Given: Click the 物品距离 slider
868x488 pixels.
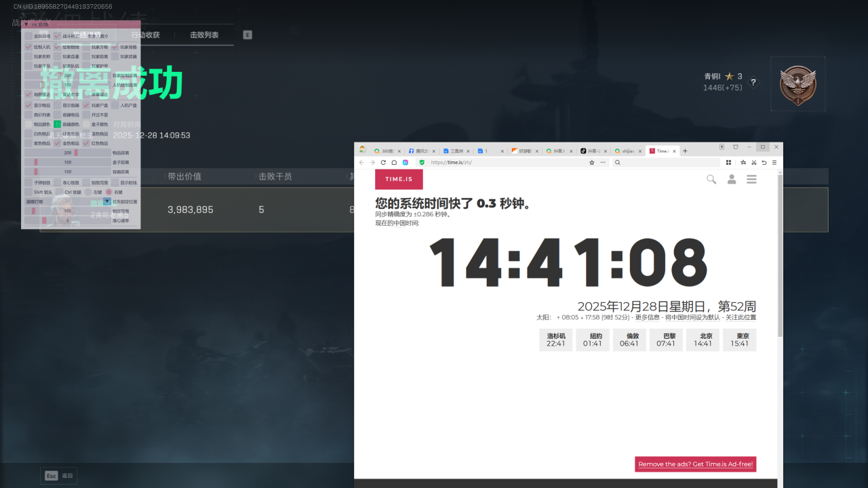Looking at the screenshot, I should [68, 152].
